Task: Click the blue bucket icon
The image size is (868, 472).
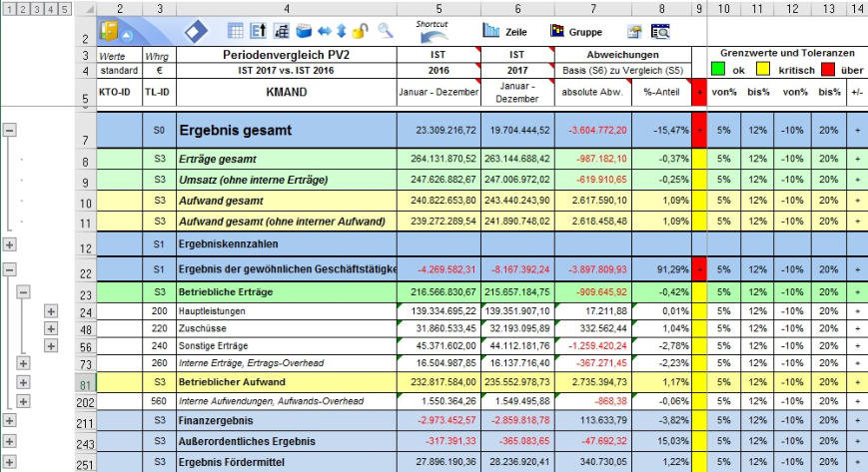Action: point(304,31)
